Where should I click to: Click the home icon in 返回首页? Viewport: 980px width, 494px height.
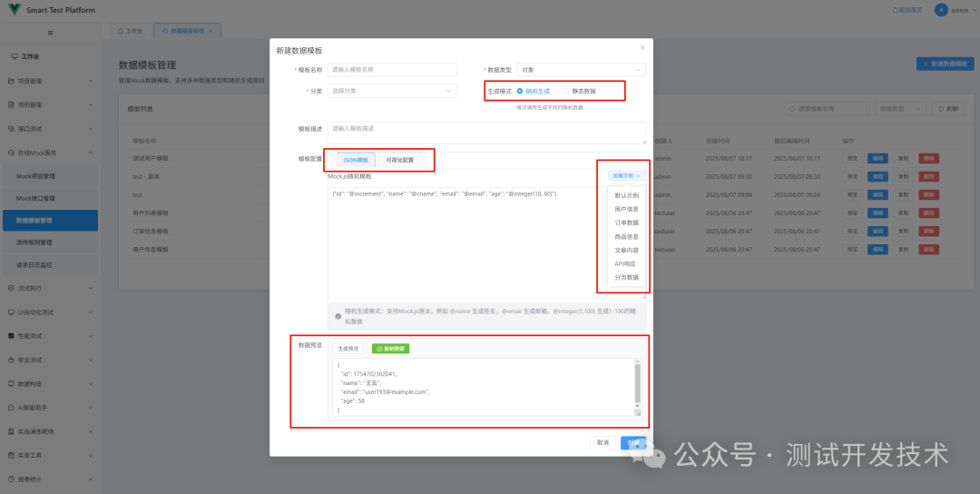click(x=895, y=10)
